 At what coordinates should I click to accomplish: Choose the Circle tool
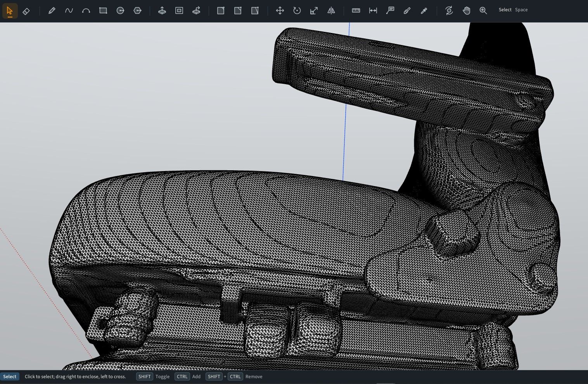pos(120,11)
